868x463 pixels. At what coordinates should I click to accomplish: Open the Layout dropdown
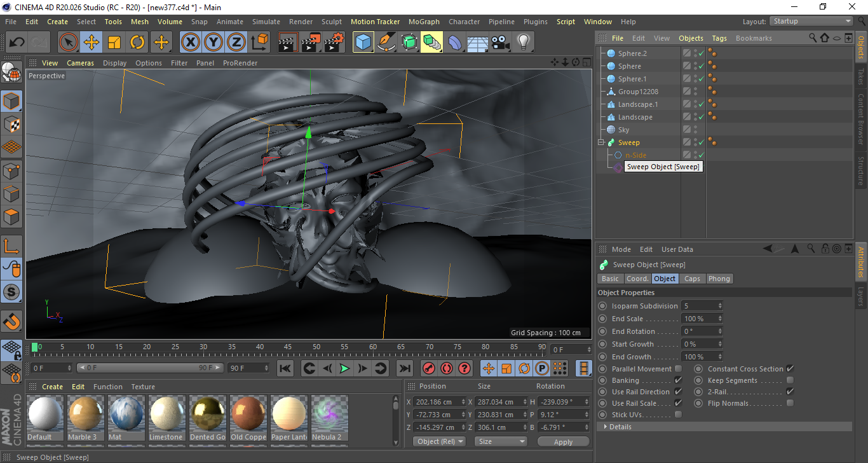(x=811, y=21)
